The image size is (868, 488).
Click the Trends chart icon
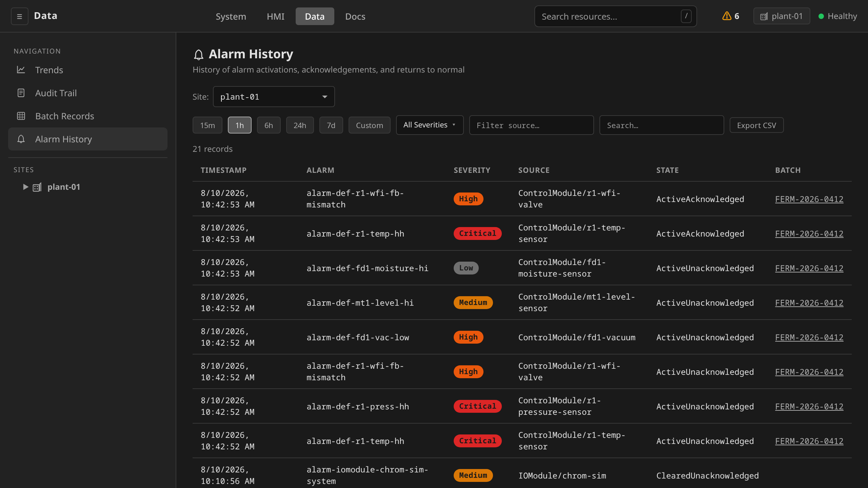click(21, 70)
